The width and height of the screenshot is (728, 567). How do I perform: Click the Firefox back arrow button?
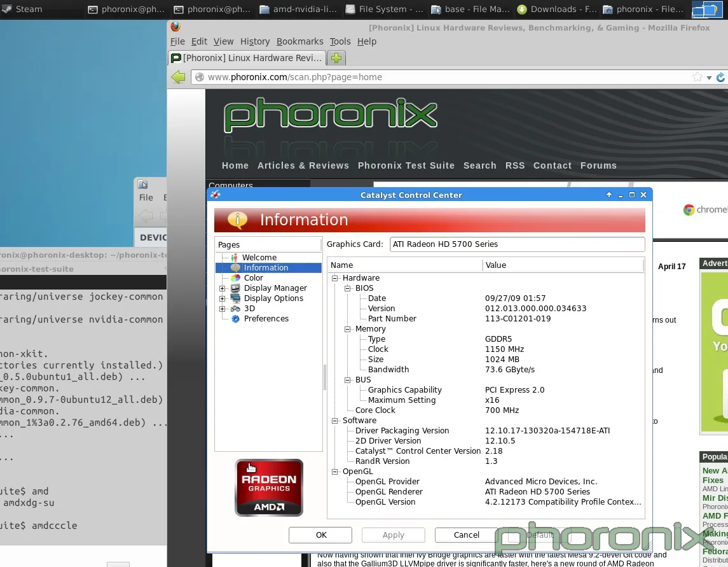178,77
